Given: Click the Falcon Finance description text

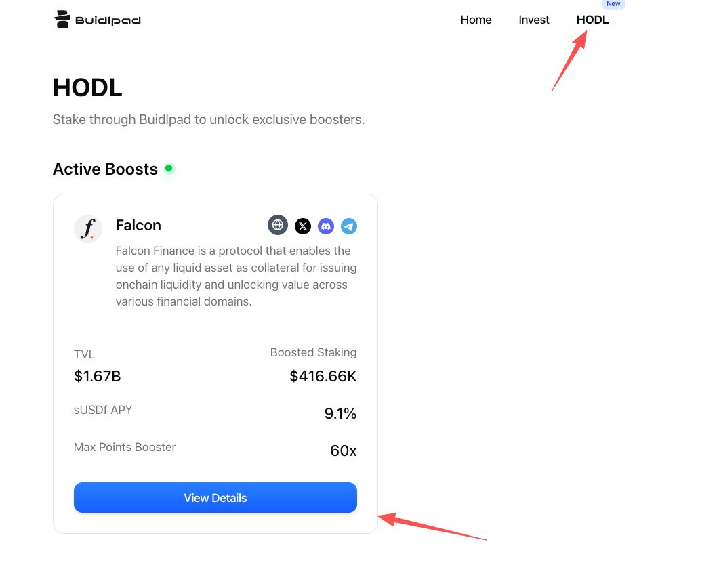Looking at the screenshot, I should [236, 276].
